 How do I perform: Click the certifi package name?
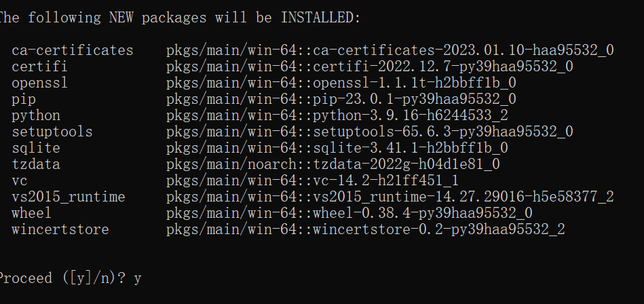[x=39, y=66]
